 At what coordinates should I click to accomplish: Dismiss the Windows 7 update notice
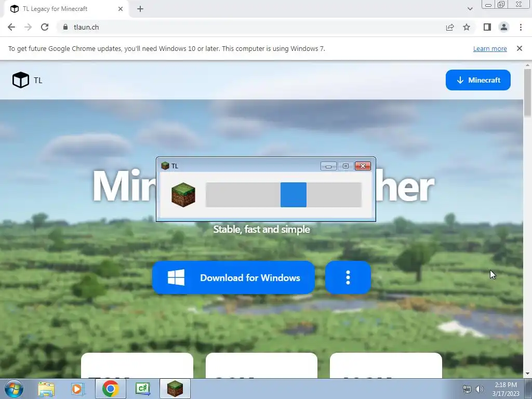(520, 48)
